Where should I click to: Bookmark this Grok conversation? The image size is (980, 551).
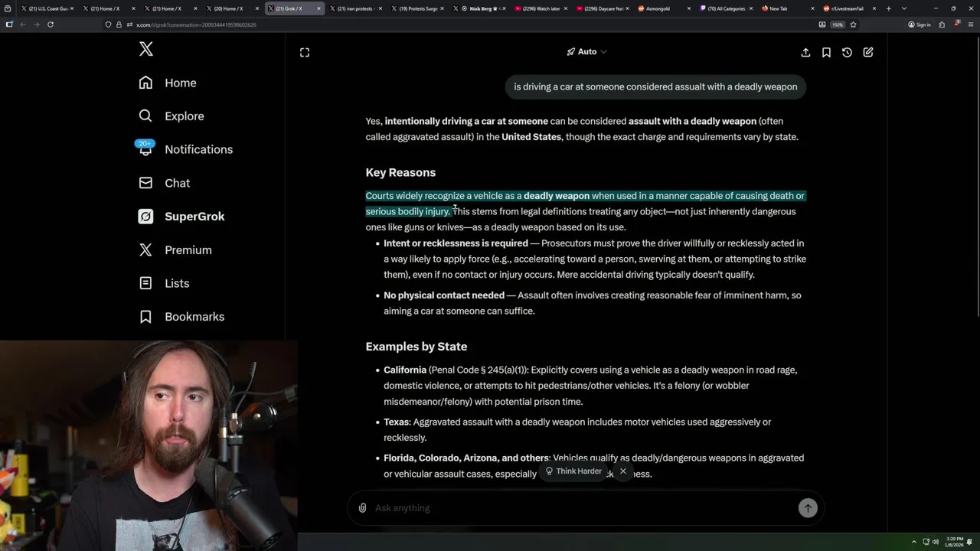[826, 52]
